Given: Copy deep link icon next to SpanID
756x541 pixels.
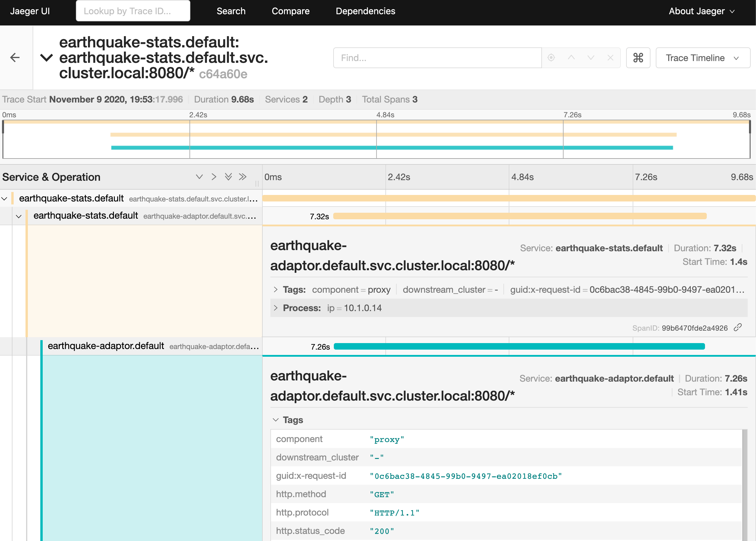Looking at the screenshot, I should [738, 327].
